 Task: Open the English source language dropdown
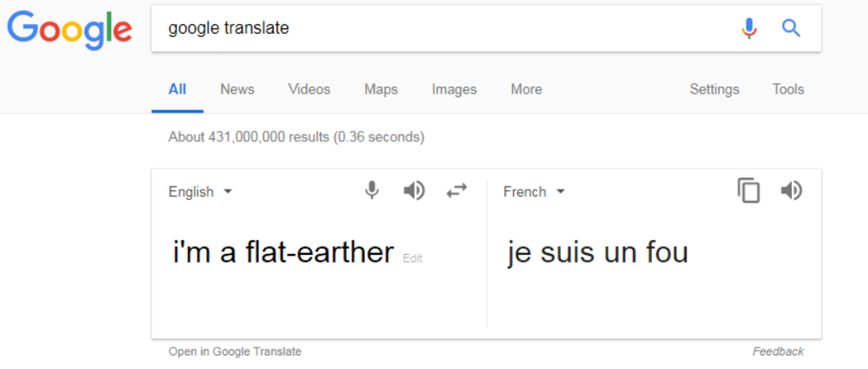point(200,192)
